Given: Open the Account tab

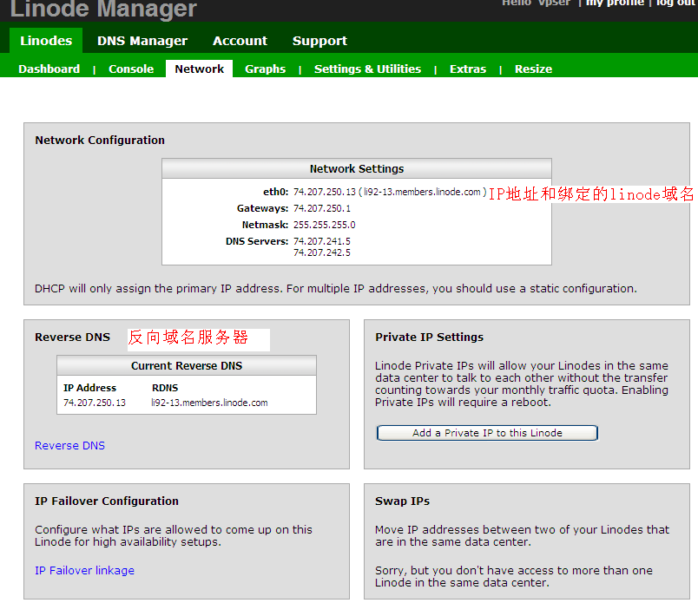Looking at the screenshot, I should (x=240, y=41).
